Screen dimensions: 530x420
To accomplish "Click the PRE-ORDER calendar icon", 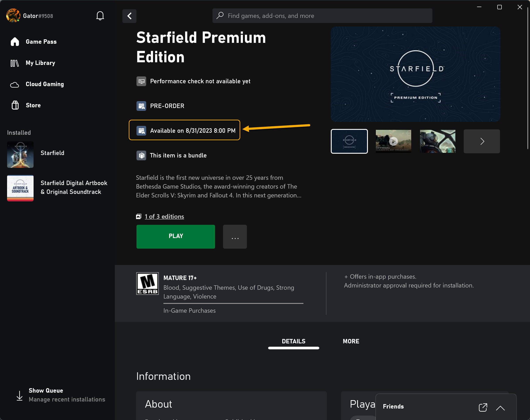I will [x=141, y=106].
